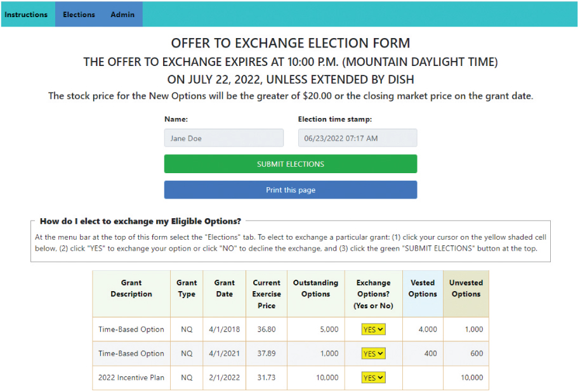The image size is (580, 392).
Task: Select the Grant Type column header
Action: point(187,289)
